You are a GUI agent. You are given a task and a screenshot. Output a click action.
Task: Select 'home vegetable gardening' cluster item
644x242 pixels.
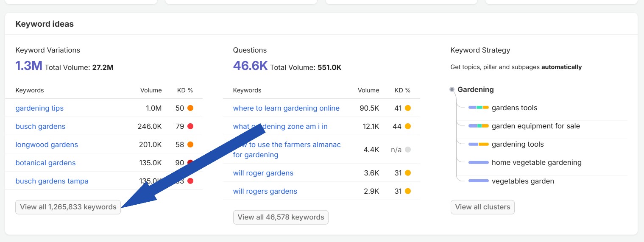pyautogui.click(x=536, y=162)
